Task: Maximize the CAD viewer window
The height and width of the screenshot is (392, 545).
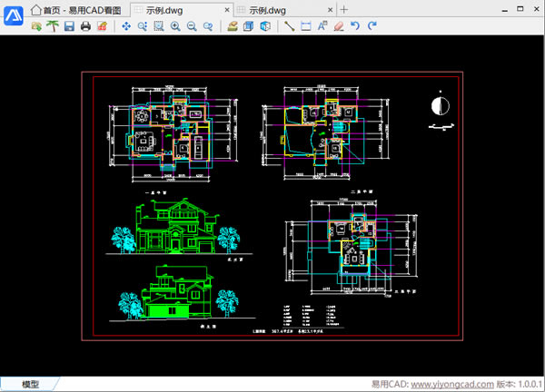Action: click(520, 9)
